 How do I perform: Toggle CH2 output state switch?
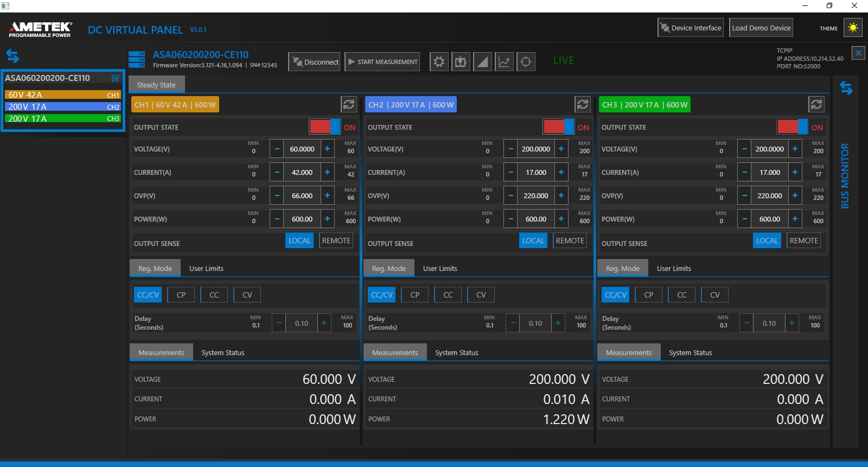(559, 127)
